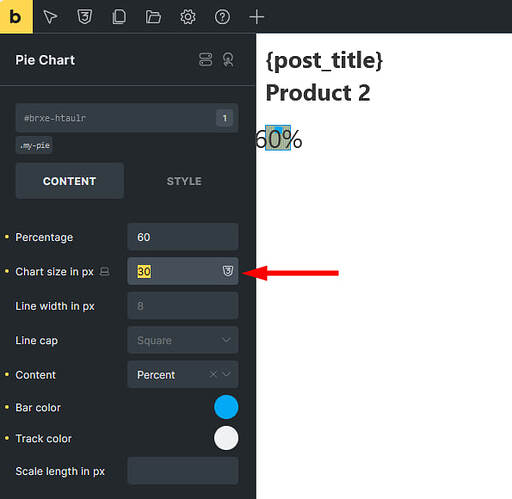The height and width of the screenshot is (499, 512).
Task: Click the conditions icon beside Pie Chart title
Action: [206, 60]
